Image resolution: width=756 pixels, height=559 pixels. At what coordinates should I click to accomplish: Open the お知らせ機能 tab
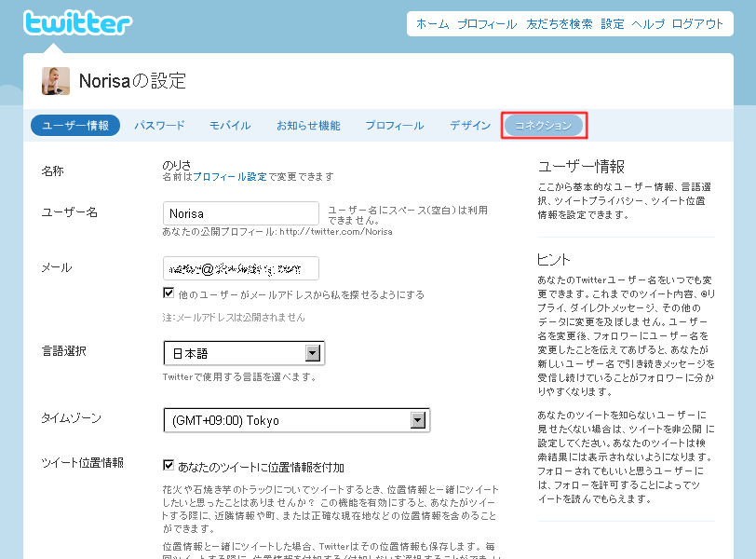point(308,126)
